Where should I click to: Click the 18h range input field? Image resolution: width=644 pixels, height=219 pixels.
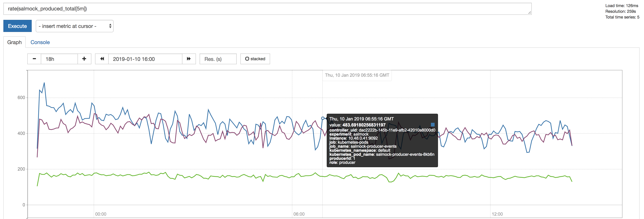pos(59,59)
